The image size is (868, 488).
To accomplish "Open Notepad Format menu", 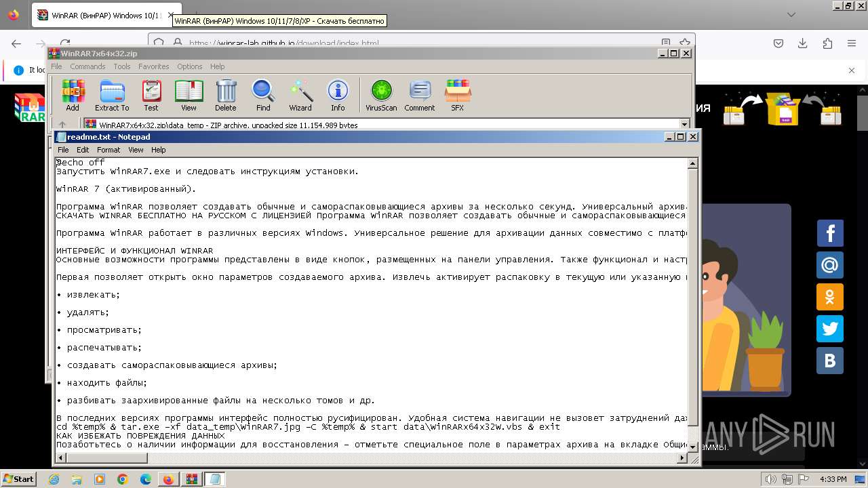I will (108, 150).
